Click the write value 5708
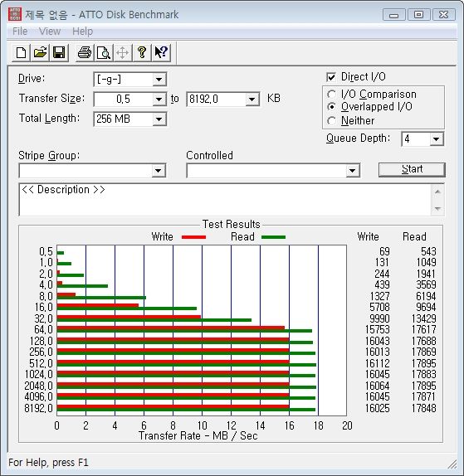464x476 pixels. click(379, 307)
